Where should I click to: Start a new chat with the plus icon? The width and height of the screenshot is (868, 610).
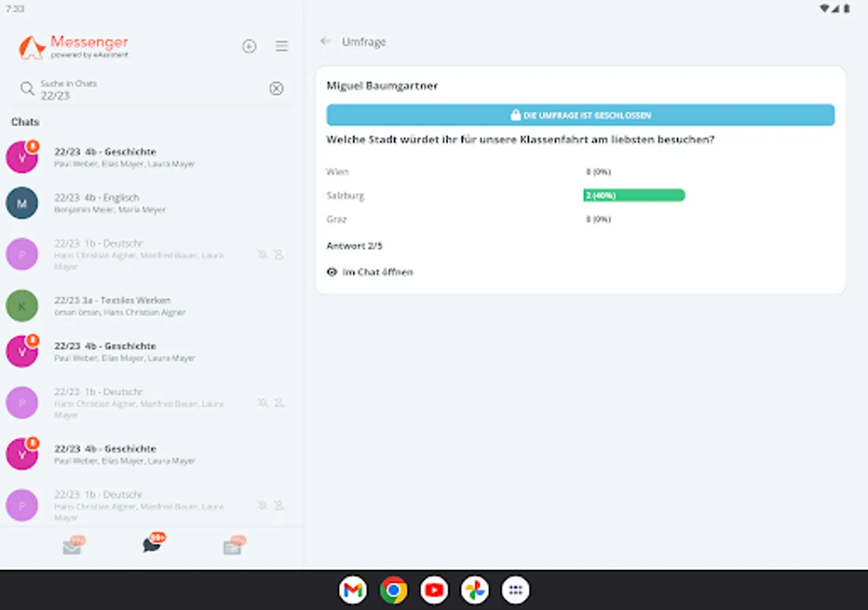pyautogui.click(x=250, y=46)
